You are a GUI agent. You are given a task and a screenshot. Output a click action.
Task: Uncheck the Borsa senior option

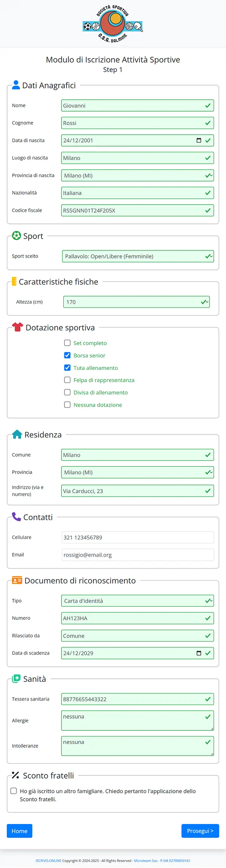[67, 355]
